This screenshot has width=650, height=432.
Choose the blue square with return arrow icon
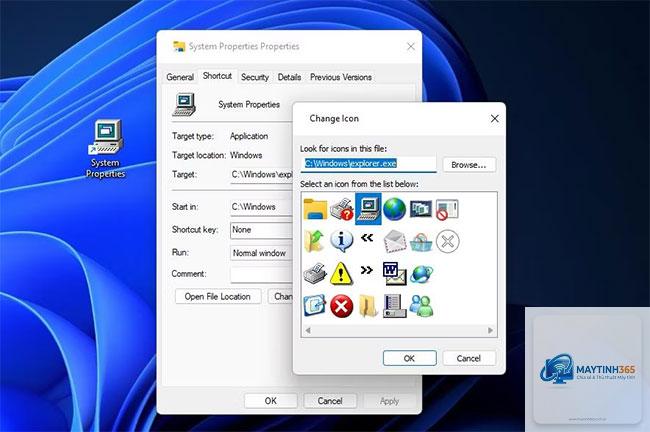pos(315,306)
